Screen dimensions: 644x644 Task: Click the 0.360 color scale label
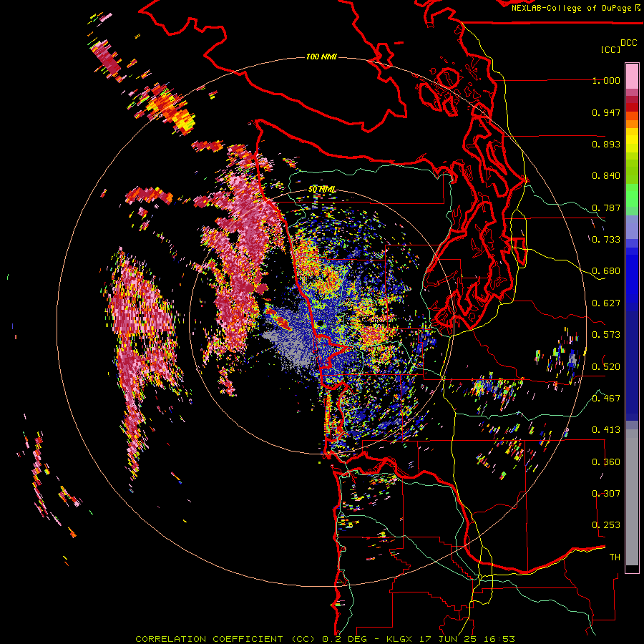pyautogui.click(x=606, y=462)
